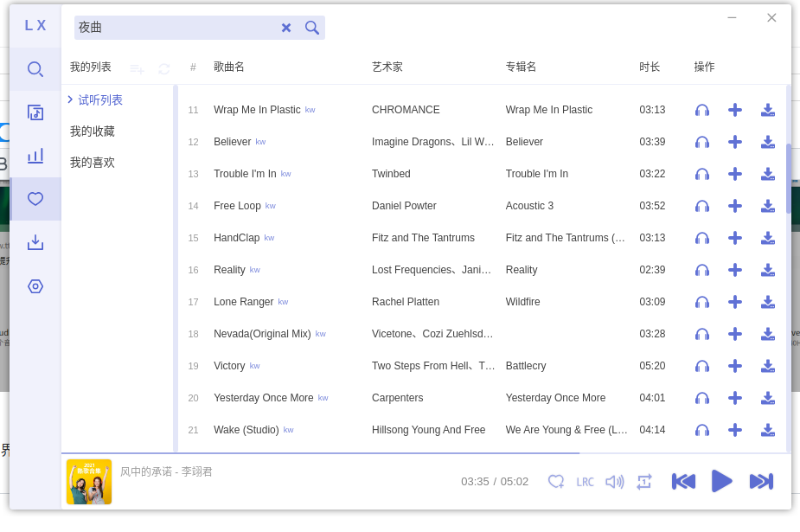The height and width of the screenshot is (532, 800).
Task: Open the 我的喜欢 list
Action: 93,163
